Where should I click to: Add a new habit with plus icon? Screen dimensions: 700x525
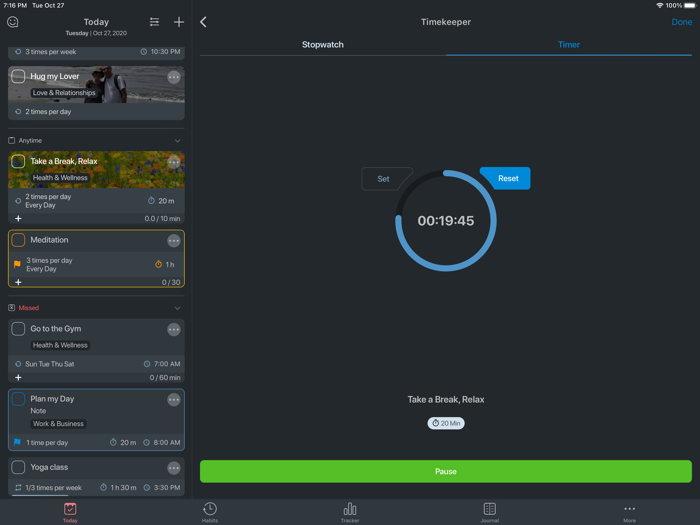click(x=179, y=22)
